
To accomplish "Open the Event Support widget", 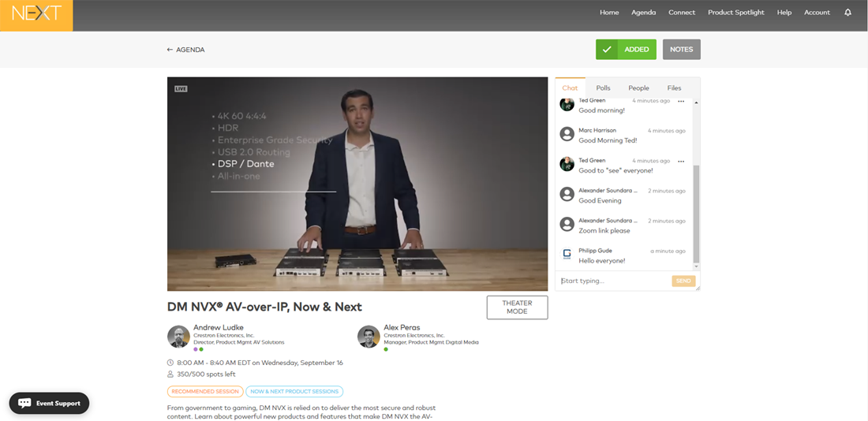I will [x=49, y=404].
